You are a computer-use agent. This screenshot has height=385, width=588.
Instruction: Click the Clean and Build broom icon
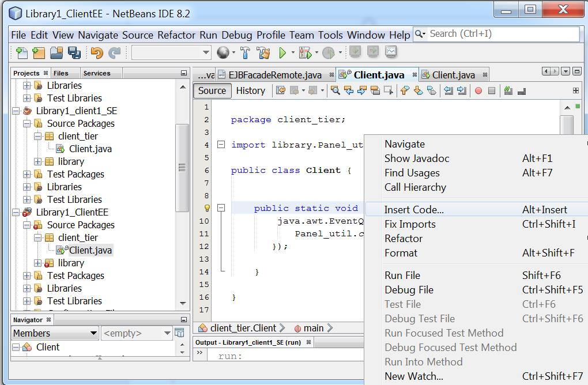(x=263, y=53)
